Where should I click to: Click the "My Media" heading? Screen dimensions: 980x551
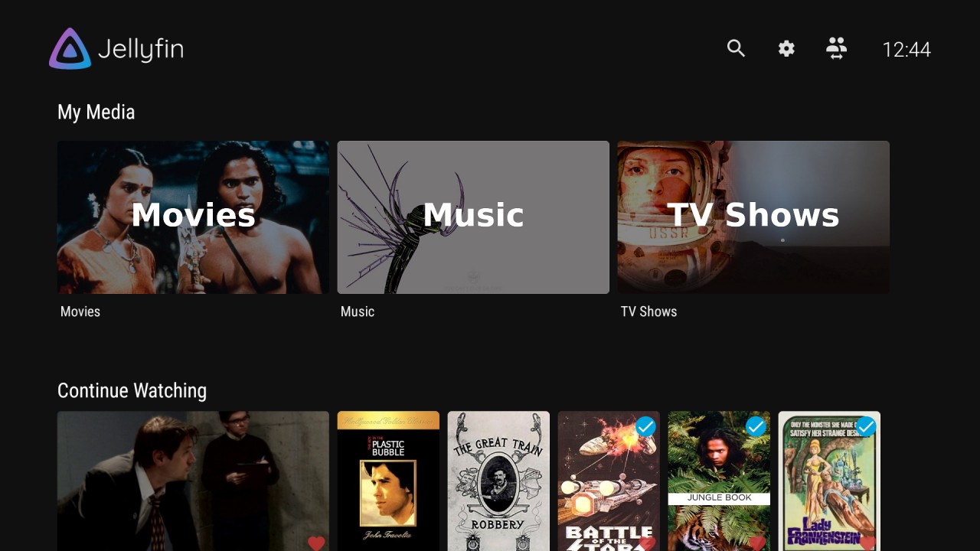96,112
